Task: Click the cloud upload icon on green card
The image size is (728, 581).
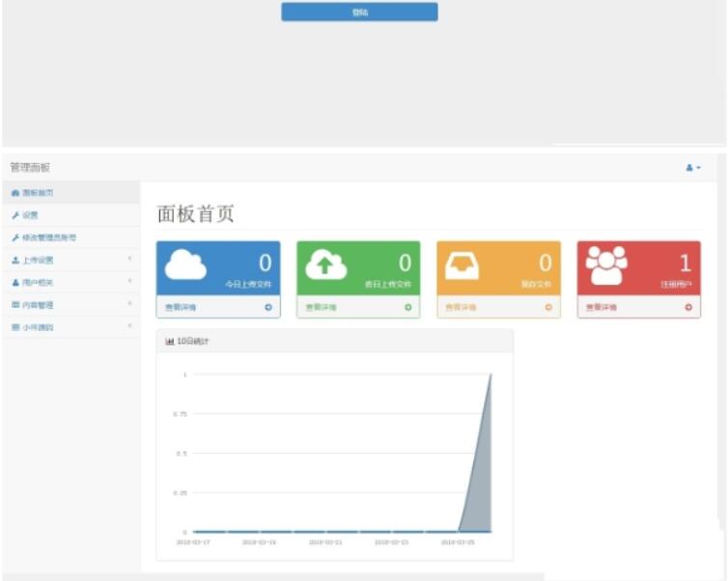Action: 326,264
